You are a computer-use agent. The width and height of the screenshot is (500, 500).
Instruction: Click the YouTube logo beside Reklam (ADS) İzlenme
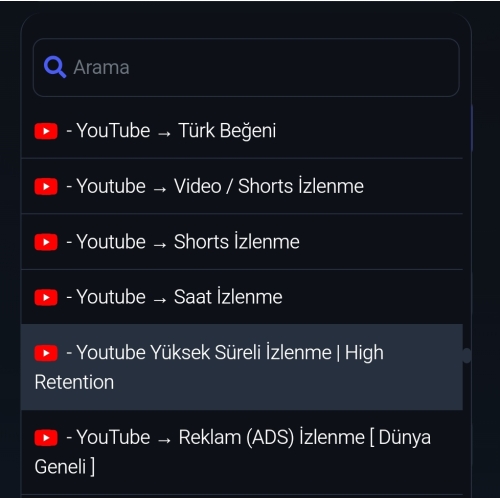click(x=46, y=438)
